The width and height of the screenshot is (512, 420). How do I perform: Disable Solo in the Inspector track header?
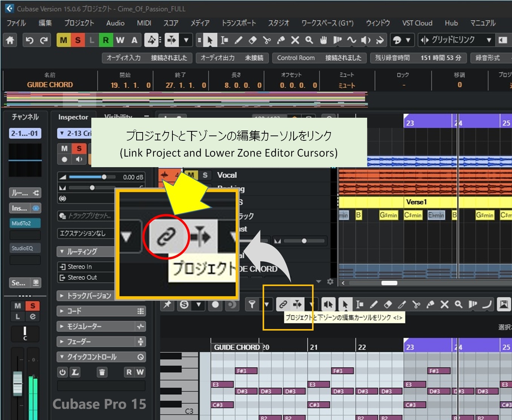[79, 148]
